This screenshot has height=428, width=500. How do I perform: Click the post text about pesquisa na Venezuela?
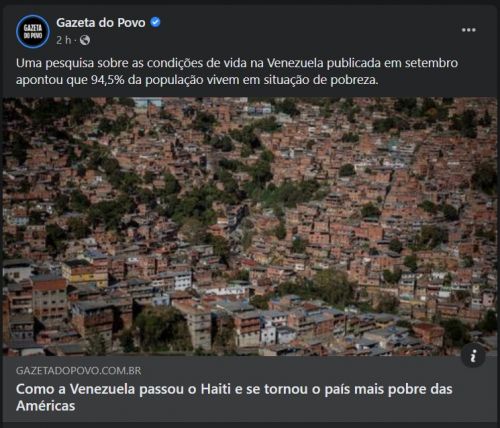237,71
